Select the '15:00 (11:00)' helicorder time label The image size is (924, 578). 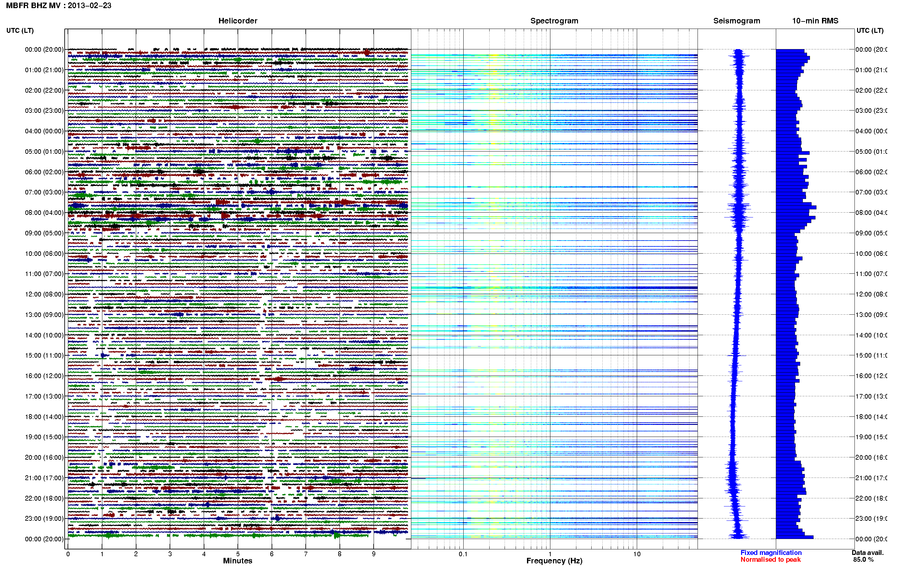tap(44, 356)
